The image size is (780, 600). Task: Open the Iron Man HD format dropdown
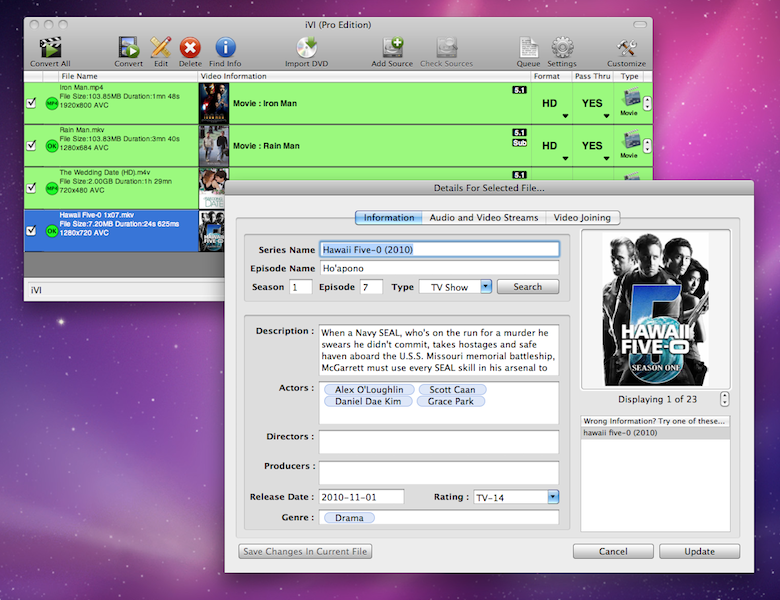point(550,104)
